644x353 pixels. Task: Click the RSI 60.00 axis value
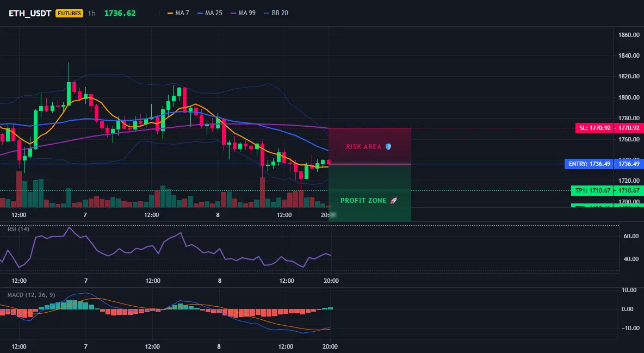pyautogui.click(x=631, y=236)
